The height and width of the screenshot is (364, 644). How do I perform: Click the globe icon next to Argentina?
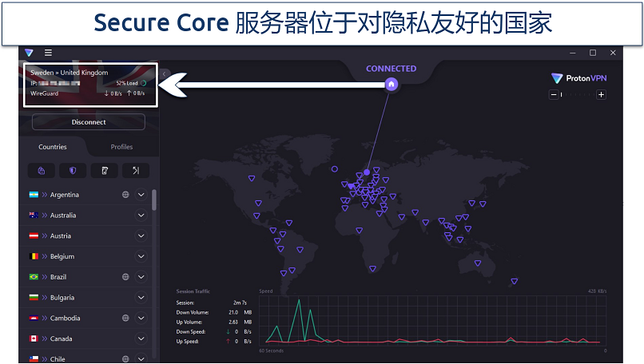click(125, 195)
